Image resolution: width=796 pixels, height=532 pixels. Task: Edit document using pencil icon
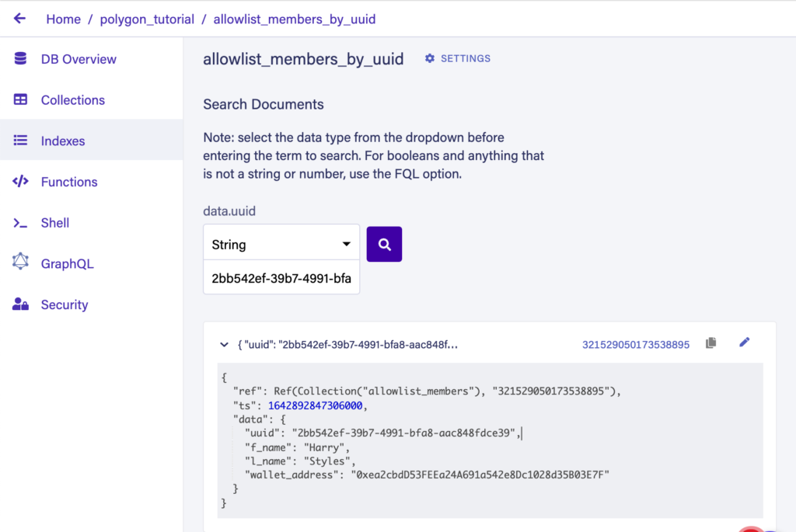745,342
